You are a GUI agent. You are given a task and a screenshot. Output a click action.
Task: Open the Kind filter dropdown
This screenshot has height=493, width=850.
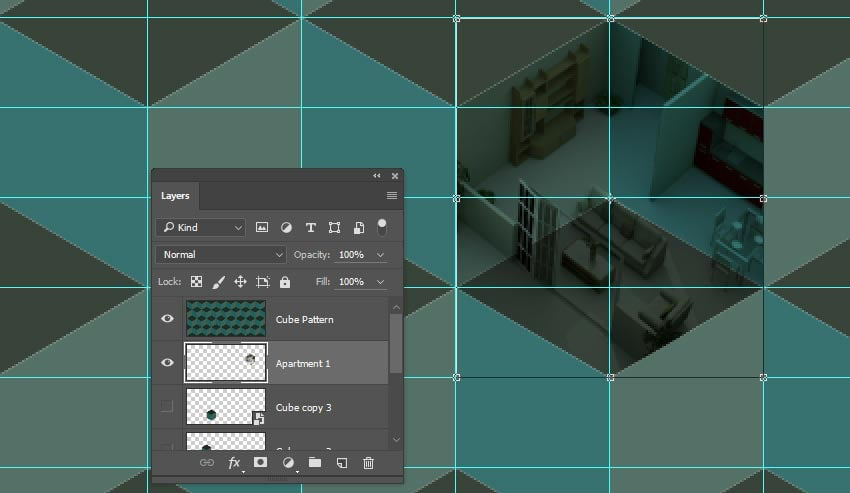pyautogui.click(x=201, y=227)
